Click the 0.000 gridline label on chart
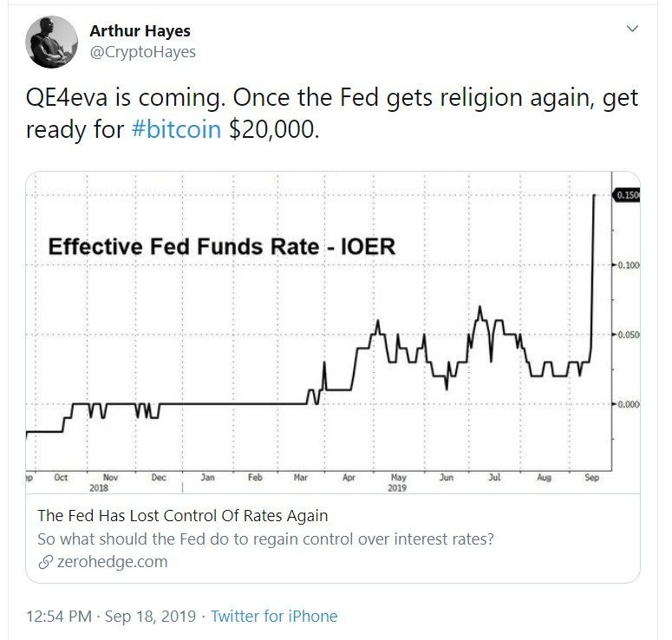This screenshot has height=640, width=672. (x=629, y=404)
